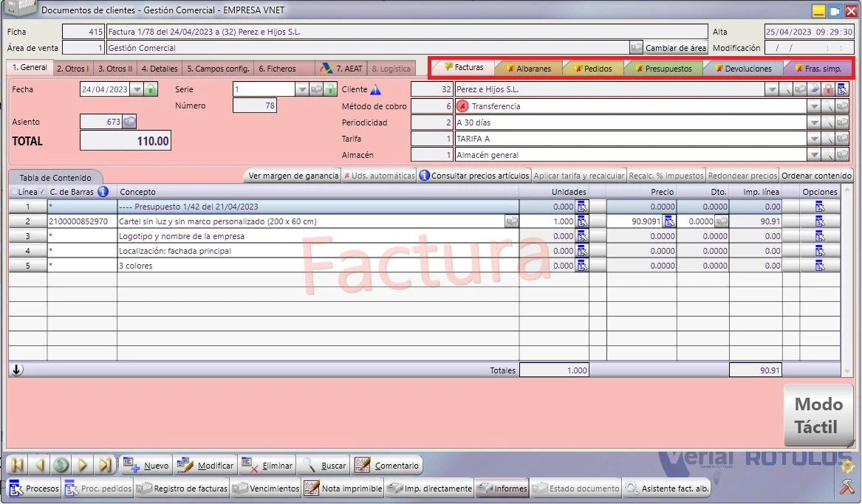Open the Método de cobro dropdown arrow
Image resolution: width=862 pixels, height=504 pixels.
pos(814,106)
